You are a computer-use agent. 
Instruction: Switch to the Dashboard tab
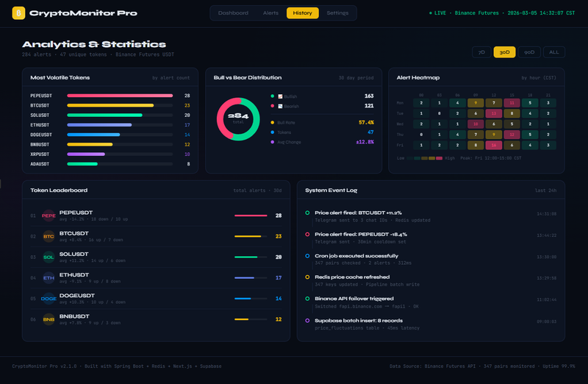coord(233,13)
